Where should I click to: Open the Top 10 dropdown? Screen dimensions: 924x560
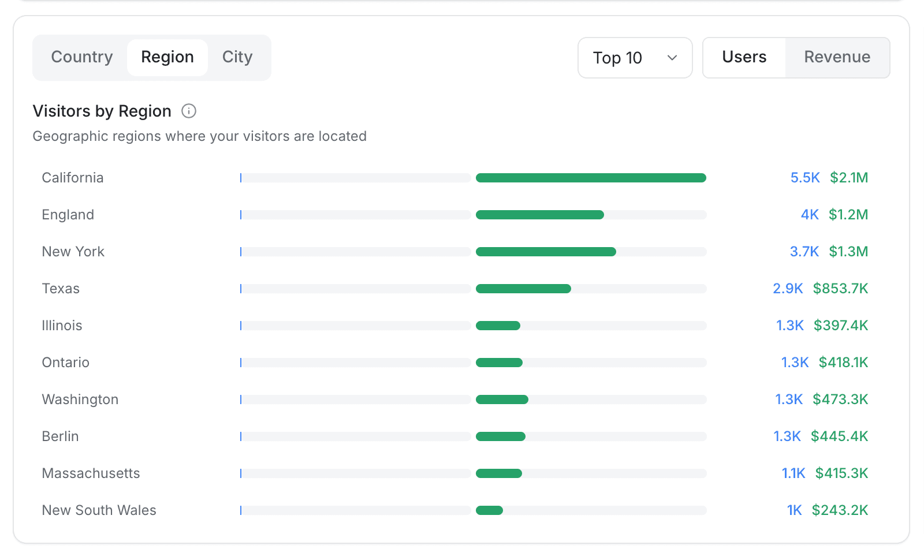tap(635, 58)
